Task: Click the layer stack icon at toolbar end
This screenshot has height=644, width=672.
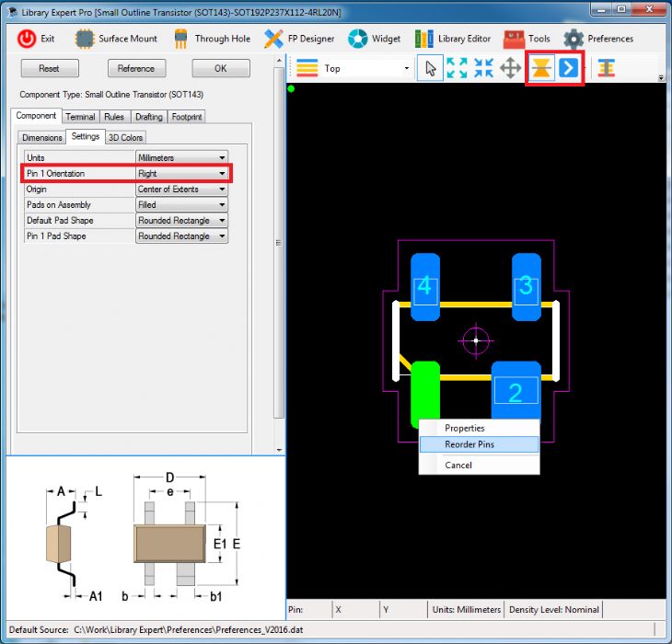Action: pos(606,68)
